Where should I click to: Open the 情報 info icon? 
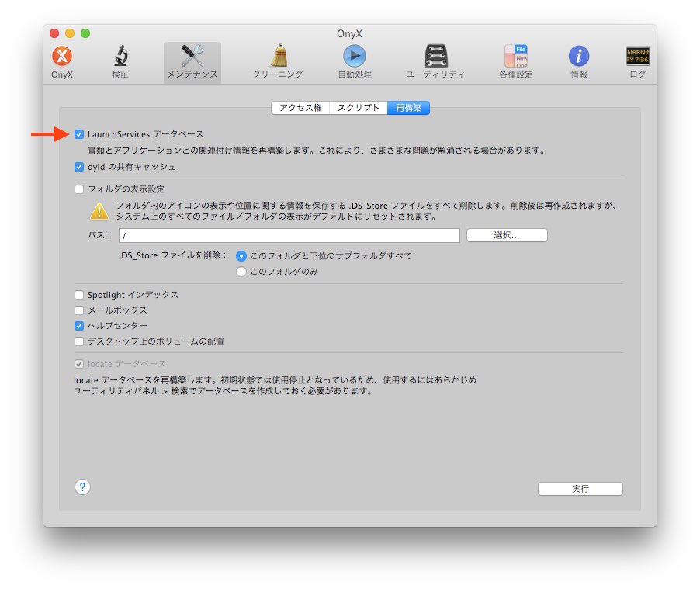click(579, 57)
